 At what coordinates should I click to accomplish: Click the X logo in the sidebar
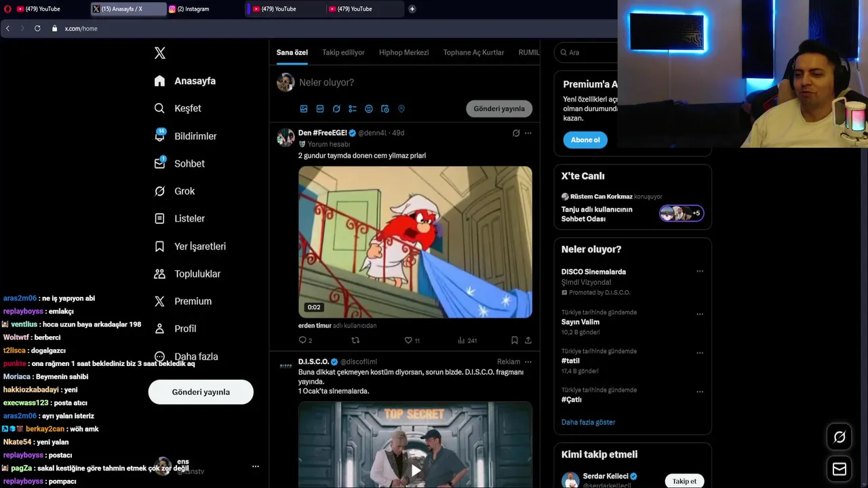pyautogui.click(x=160, y=53)
